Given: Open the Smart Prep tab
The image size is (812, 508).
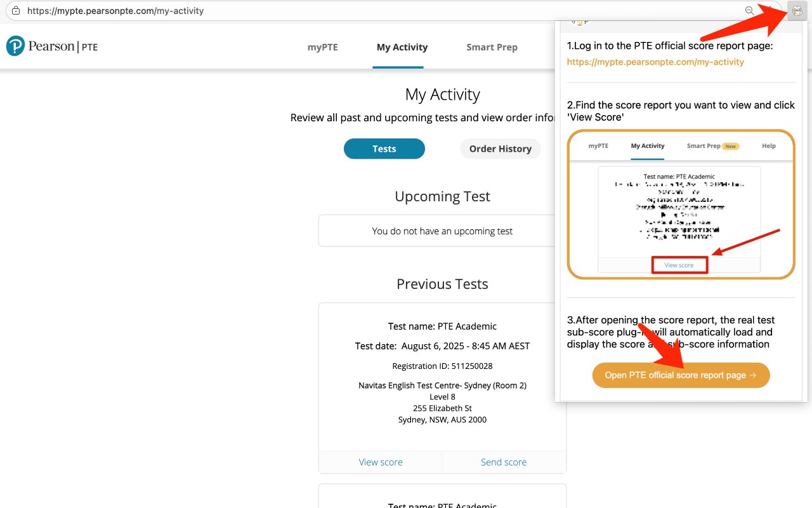Looking at the screenshot, I should click(492, 47).
